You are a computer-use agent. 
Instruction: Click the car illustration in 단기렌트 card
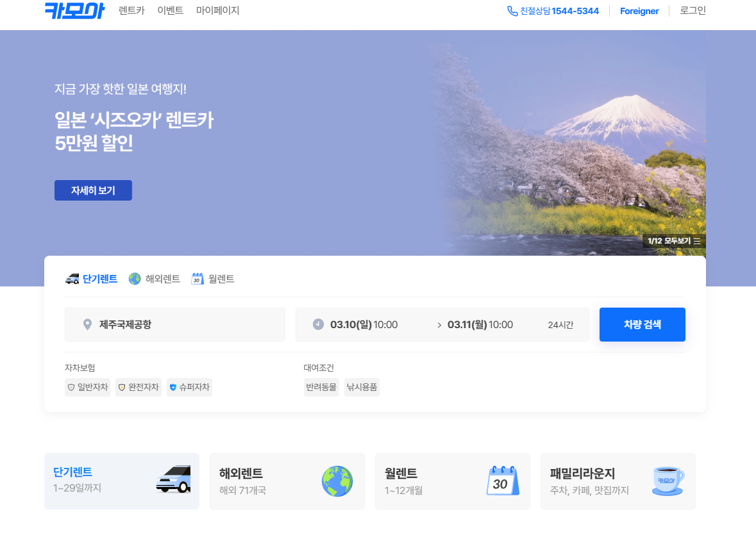coord(174,479)
